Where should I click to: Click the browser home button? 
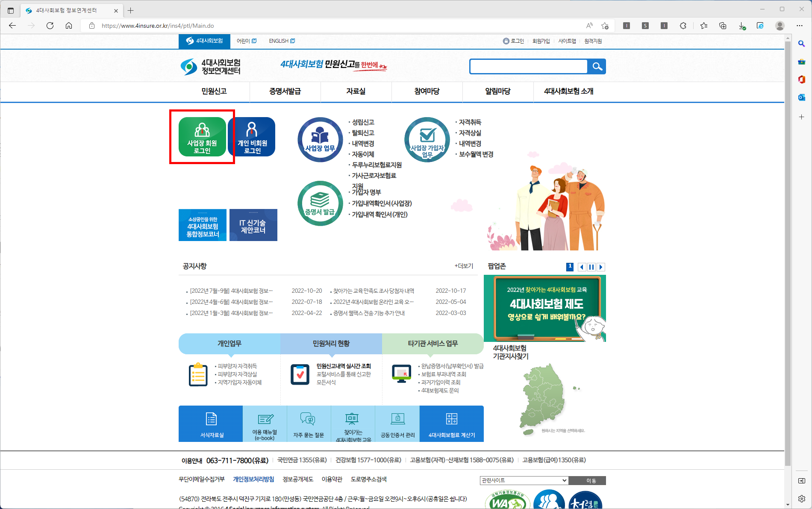(69, 26)
